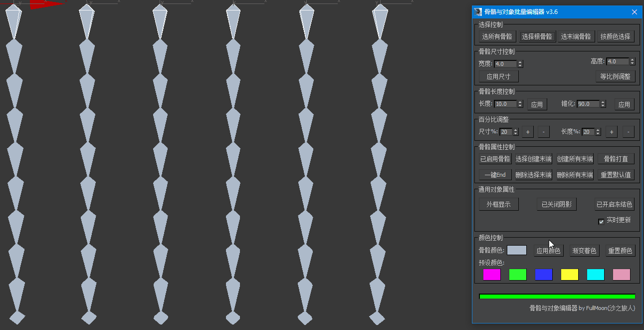Click the 重置颜色 button
This screenshot has height=330, width=644.
[620, 251]
